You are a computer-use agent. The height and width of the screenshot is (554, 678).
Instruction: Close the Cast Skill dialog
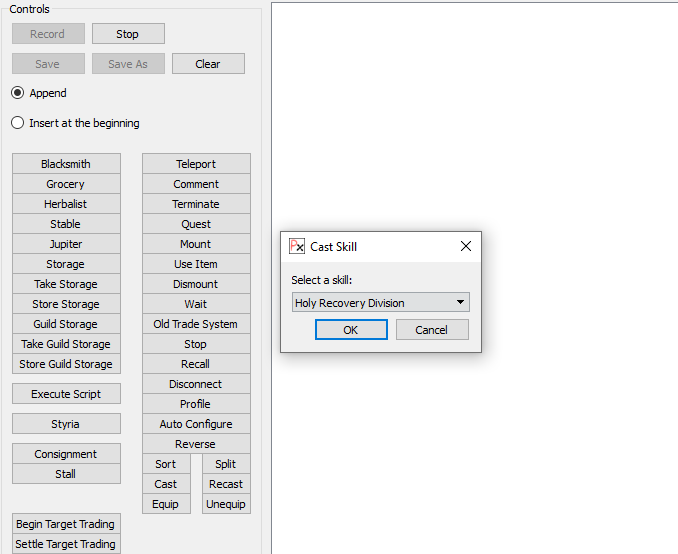(465, 246)
